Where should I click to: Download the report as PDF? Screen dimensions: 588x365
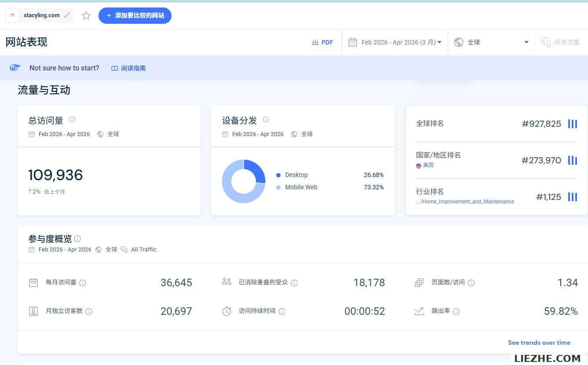pyautogui.click(x=322, y=42)
